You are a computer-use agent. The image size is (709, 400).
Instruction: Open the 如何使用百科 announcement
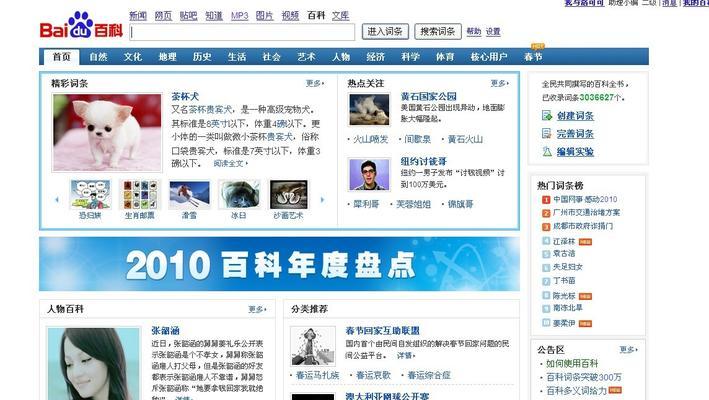[x=572, y=363]
